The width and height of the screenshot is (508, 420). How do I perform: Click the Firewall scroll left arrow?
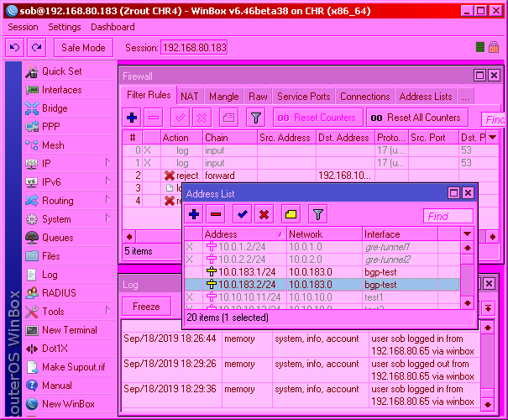tap(129, 237)
